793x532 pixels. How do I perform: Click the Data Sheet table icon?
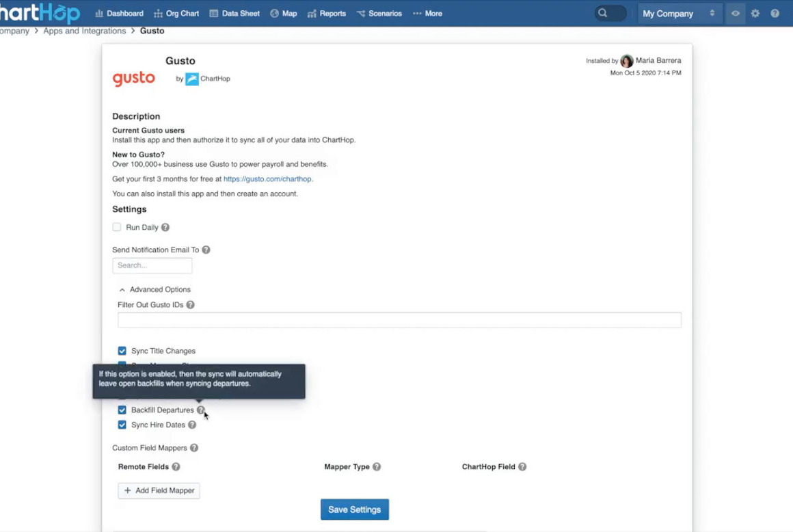pos(214,14)
